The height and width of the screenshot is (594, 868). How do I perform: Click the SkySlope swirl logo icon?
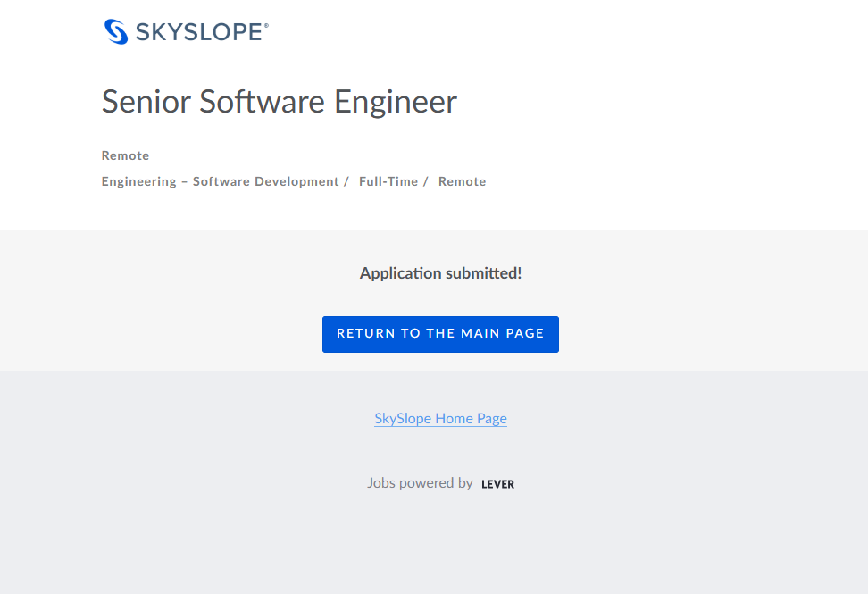pyautogui.click(x=117, y=31)
